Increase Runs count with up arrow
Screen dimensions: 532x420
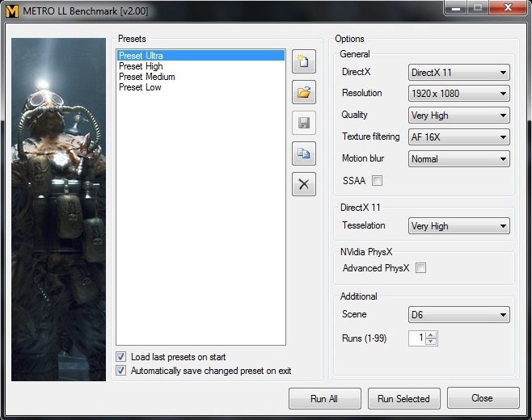431,335
